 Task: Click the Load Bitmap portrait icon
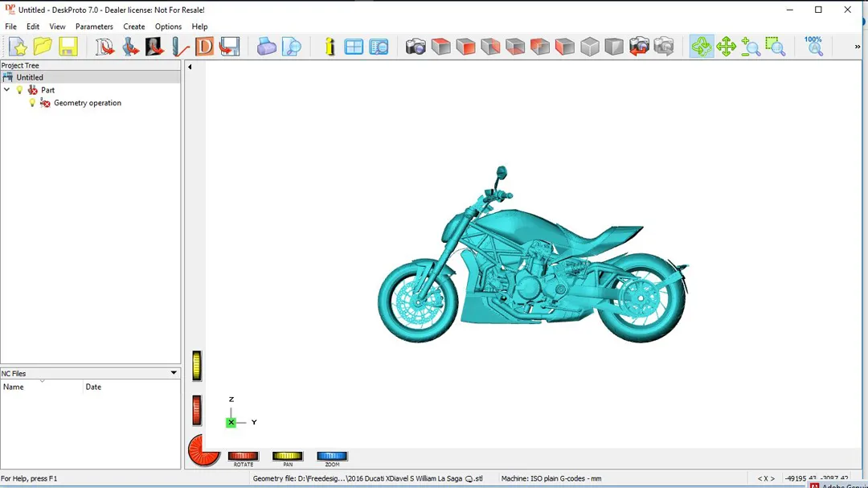154,47
